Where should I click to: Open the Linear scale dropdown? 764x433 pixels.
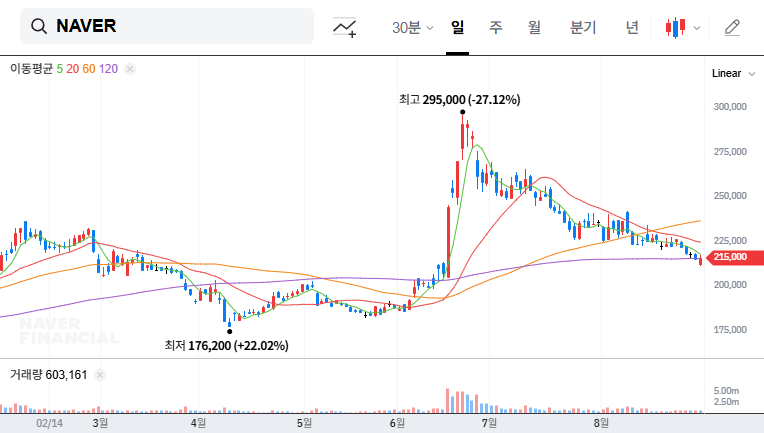(733, 74)
